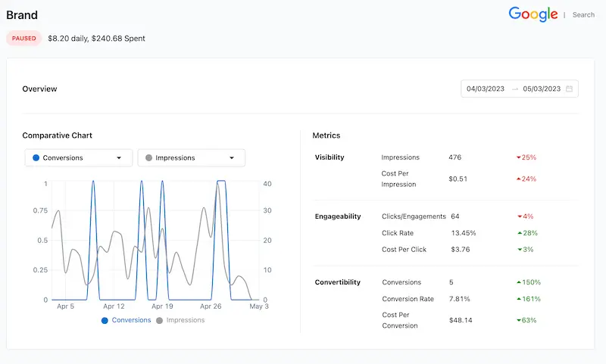Click the green down arrow beside 63%
This screenshot has height=364, width=606.
coord(518,320)
